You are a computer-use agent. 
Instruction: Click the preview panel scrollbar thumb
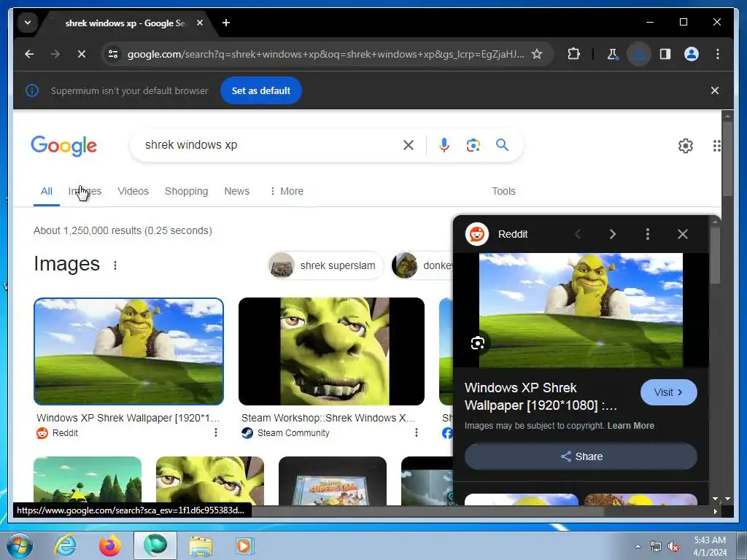715,255
